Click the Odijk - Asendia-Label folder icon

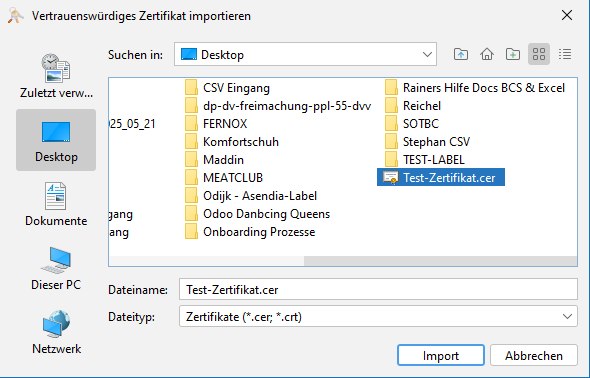[191, 196]
